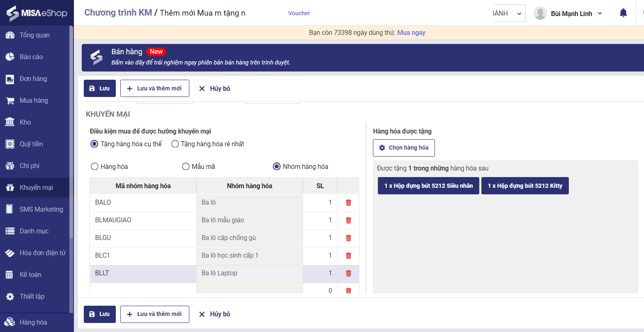Open the Kho warehouse icon
644x332 pixels.
[10, 122]
